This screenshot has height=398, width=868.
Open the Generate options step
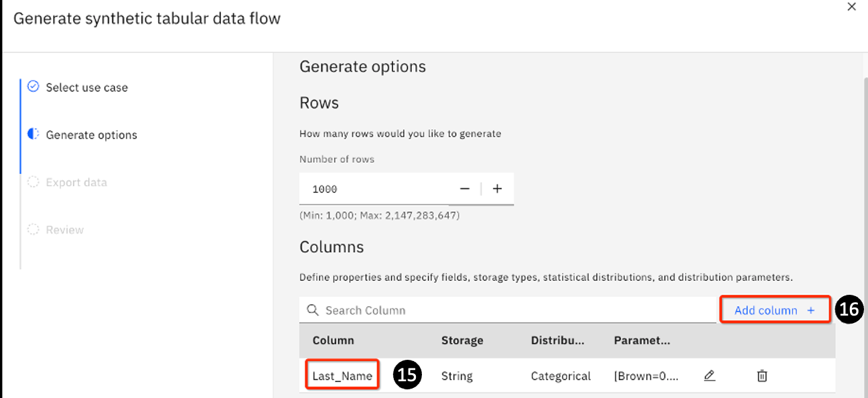pos(91,135)
